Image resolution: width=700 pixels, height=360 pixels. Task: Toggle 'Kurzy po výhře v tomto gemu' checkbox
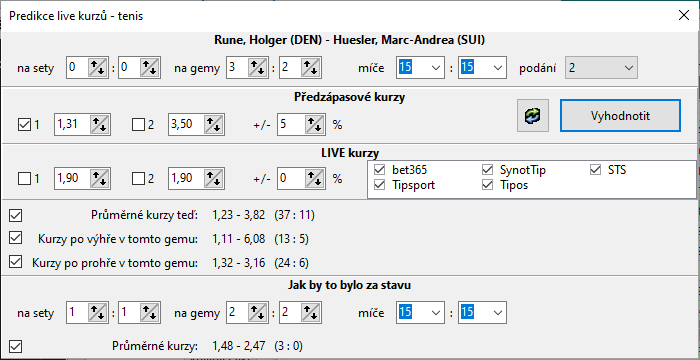(x=16, y=239)
